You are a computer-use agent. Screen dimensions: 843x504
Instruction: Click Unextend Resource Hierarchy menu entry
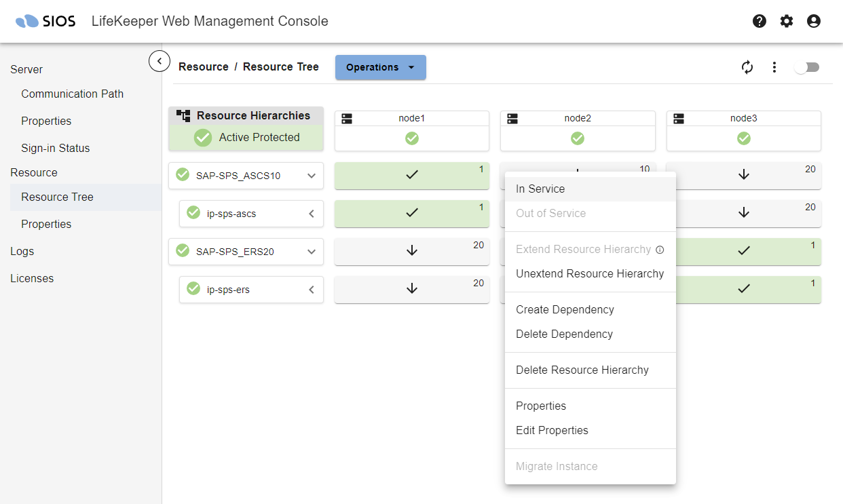point(589,273)
